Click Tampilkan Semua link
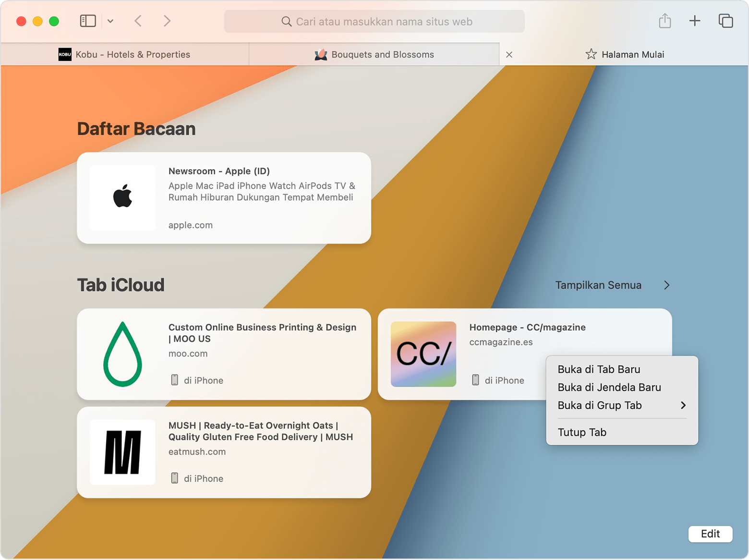The width and height of the screenshot is (749, 560). (598, 285)
